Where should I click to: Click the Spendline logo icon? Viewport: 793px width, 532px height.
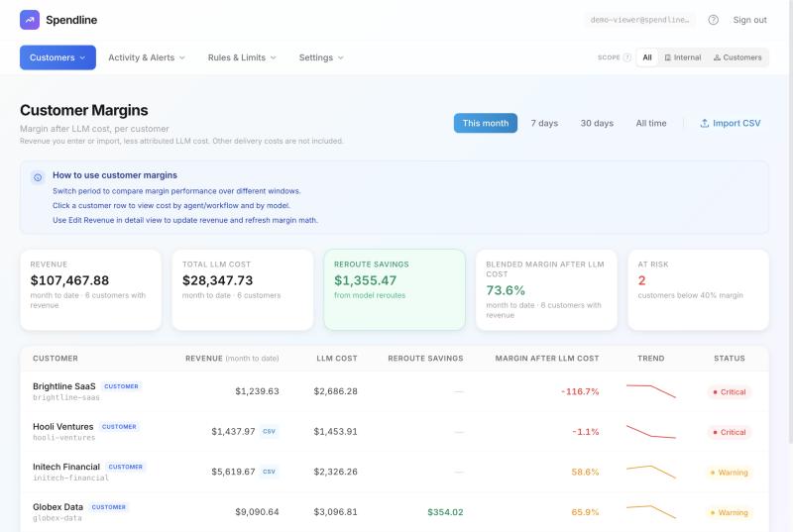[x=30, y=20]
